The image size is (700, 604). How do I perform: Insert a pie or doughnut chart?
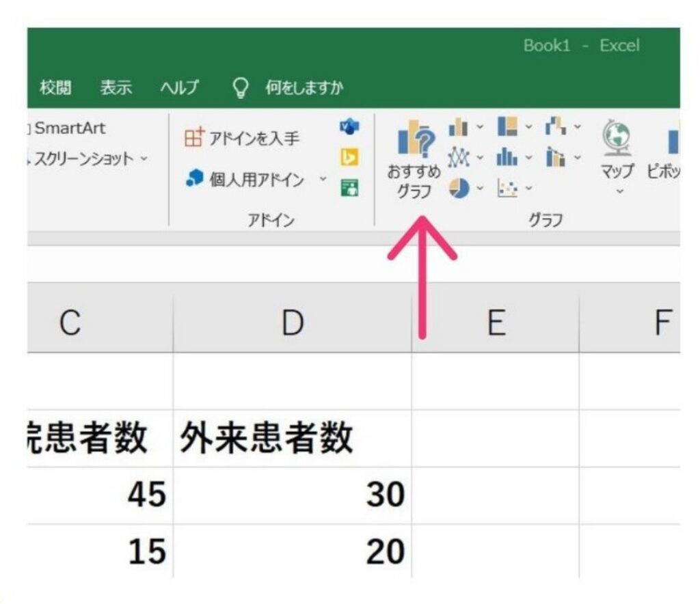click(x=459, y=188)
